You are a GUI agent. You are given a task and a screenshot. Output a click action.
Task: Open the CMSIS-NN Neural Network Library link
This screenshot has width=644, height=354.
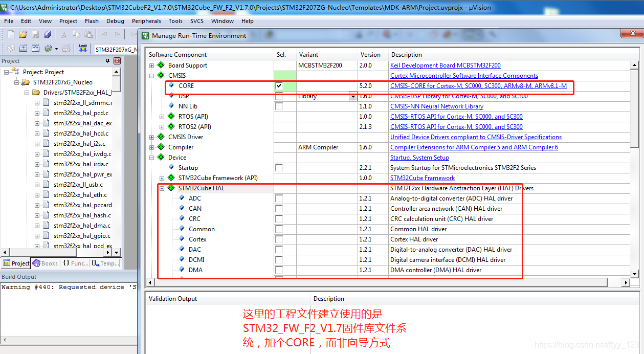tap(436, 106)
